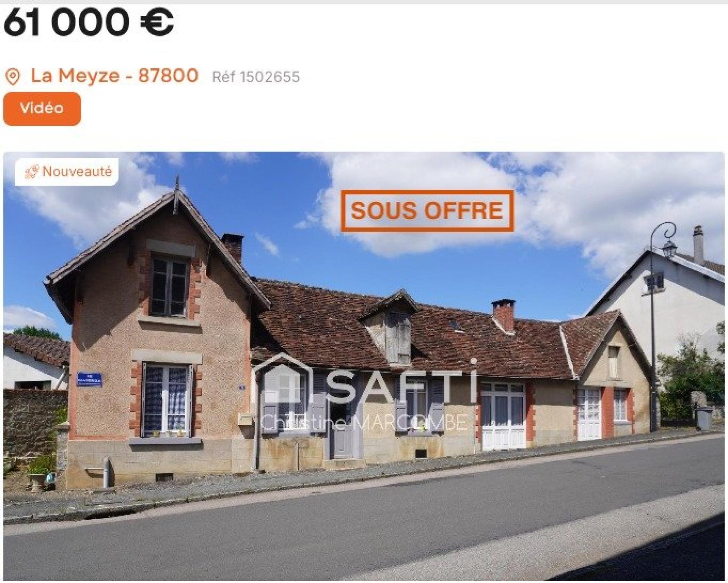
Task: Click the rocket icon in the Nouveauté badge
Action: coord(32,172)
